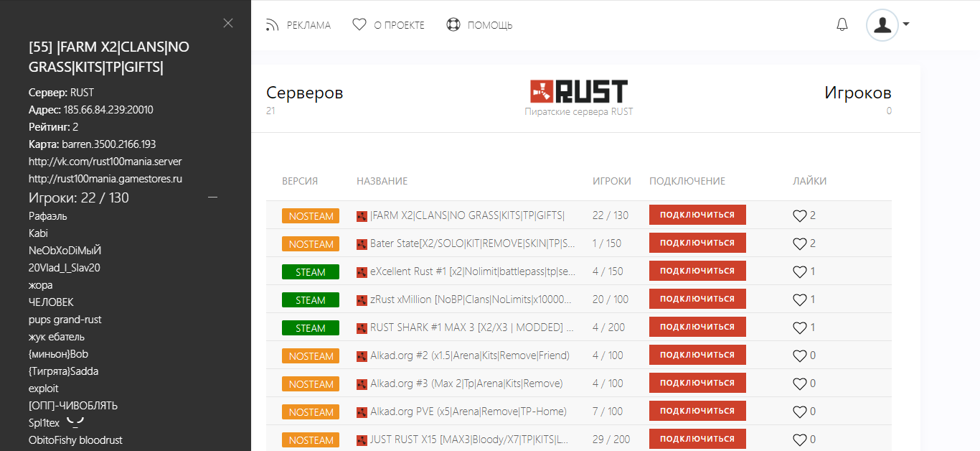Click Rust icon next to Alkad.org #2
The image size is (980, 451).
click(x=362, y=355)
